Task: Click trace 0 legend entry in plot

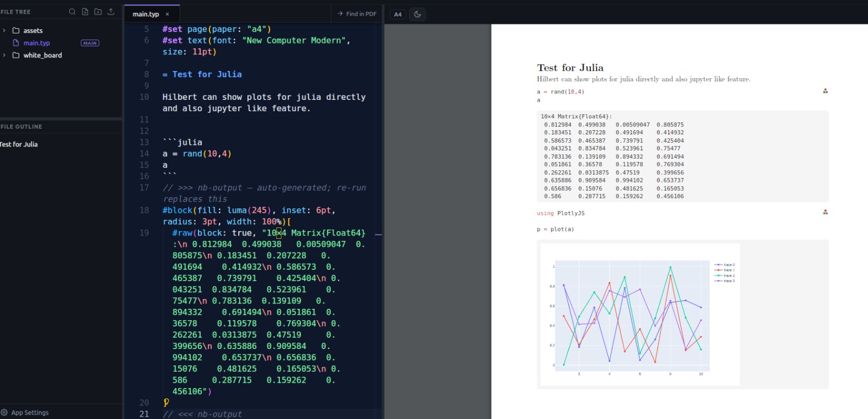Action: pos(725,265)
